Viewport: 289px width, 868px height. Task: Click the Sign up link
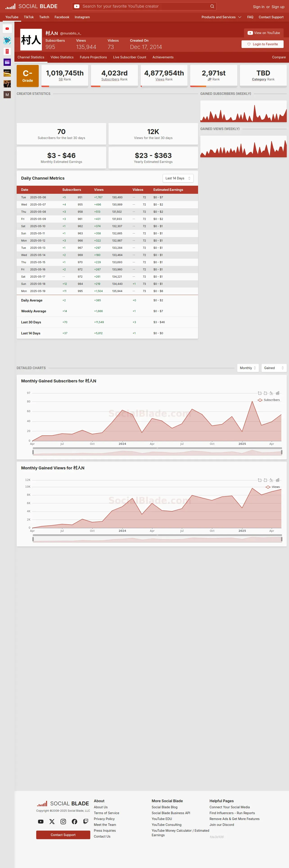(278, 7)
